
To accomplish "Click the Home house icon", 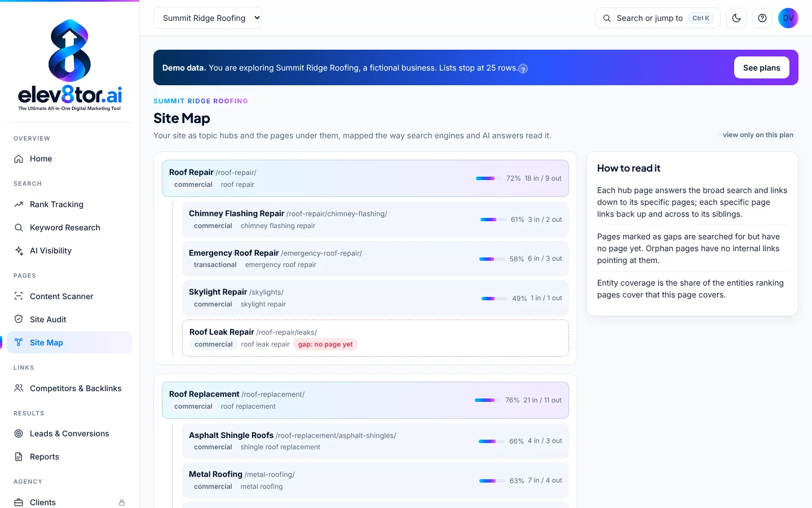I will (x=19, y=159).
